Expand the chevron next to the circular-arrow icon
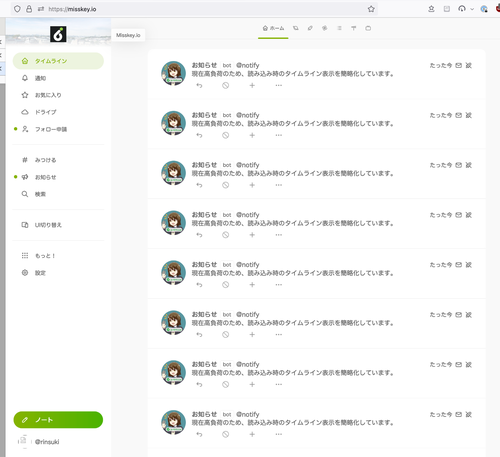500x457 pixels. [472, 9]
